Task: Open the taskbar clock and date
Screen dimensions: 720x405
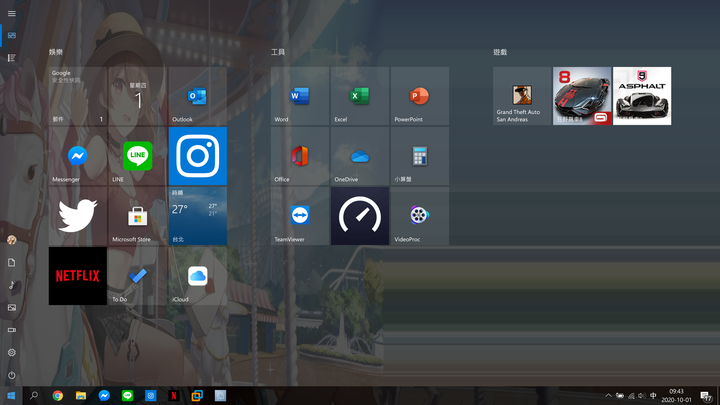Action: [676, 395]
